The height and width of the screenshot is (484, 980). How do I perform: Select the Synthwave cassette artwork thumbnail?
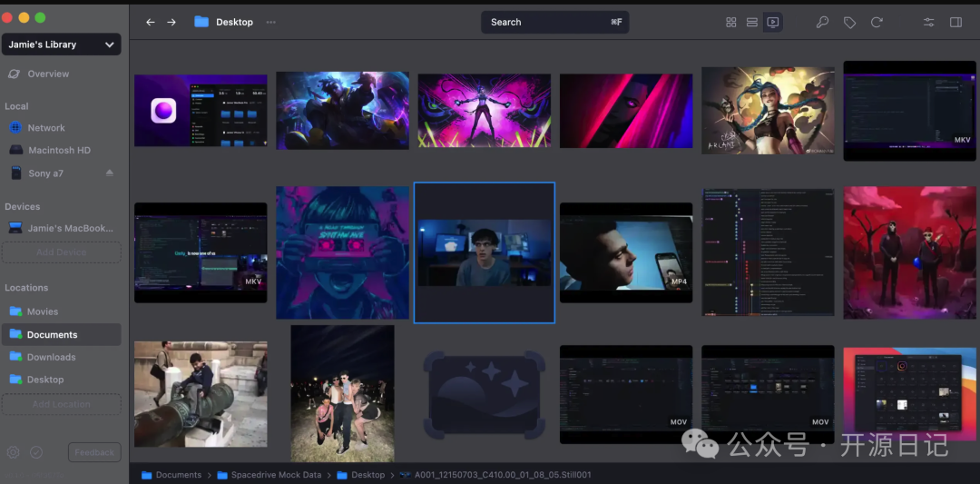(342, 252)
